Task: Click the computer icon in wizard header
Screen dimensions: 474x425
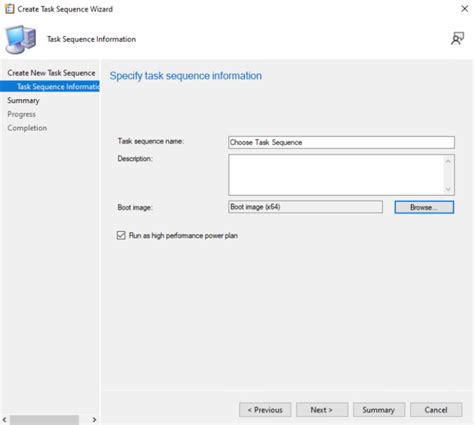Action: click(x=21, y=39)
